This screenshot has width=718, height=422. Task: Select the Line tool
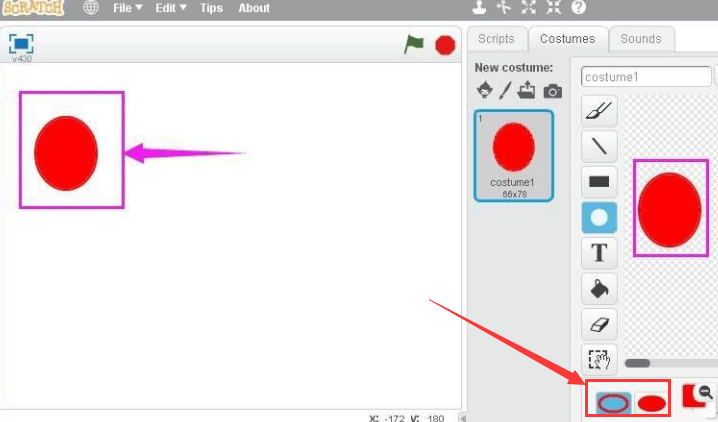click(599, 146)
